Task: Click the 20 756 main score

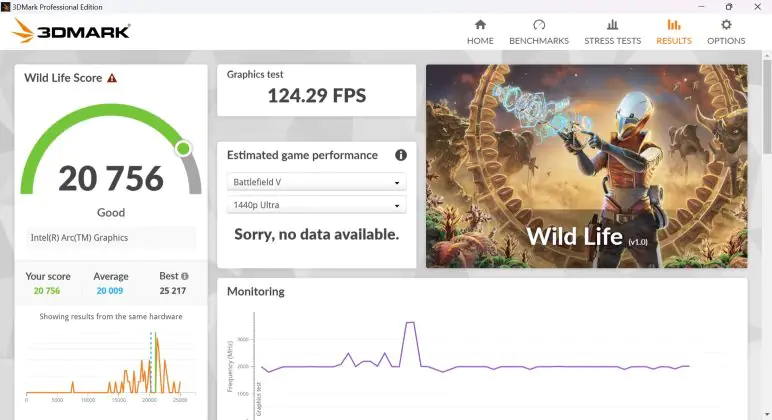Action: 111,178
